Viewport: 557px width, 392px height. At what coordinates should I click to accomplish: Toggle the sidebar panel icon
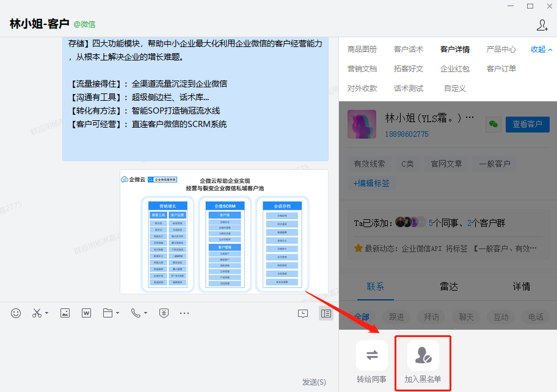[326, 313]
